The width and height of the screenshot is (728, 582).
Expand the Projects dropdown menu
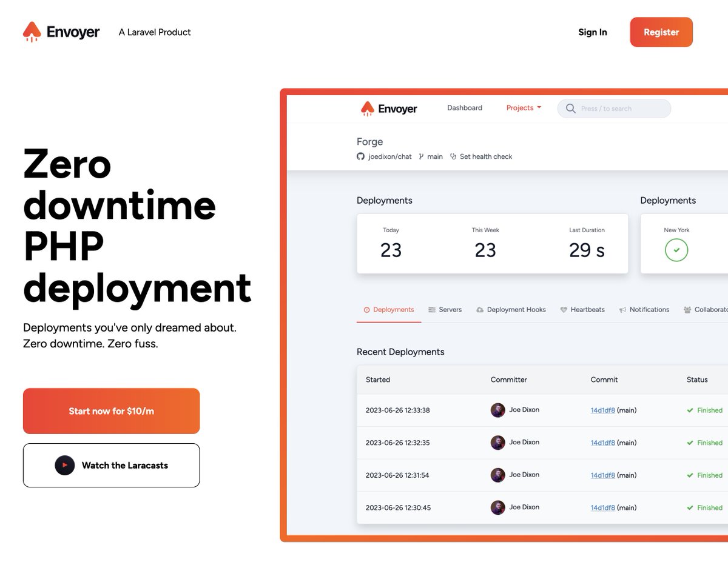pos(524,108)
